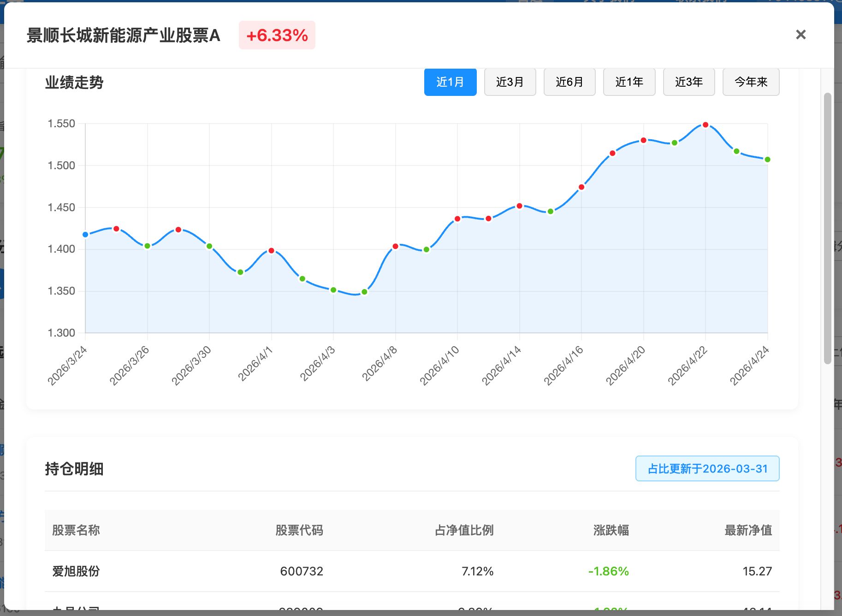842x616 pixels.
Task: Click the 2026/4/1 red data point
Action: (x=271, y=251)
